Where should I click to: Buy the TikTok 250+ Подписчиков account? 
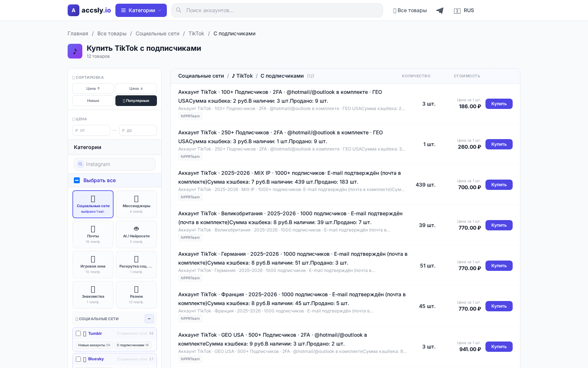tap(499, 144)
